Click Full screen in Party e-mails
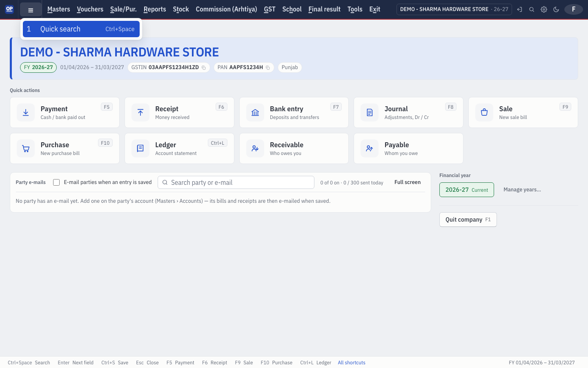Screen dimensions: 588x368 [408, 182]
